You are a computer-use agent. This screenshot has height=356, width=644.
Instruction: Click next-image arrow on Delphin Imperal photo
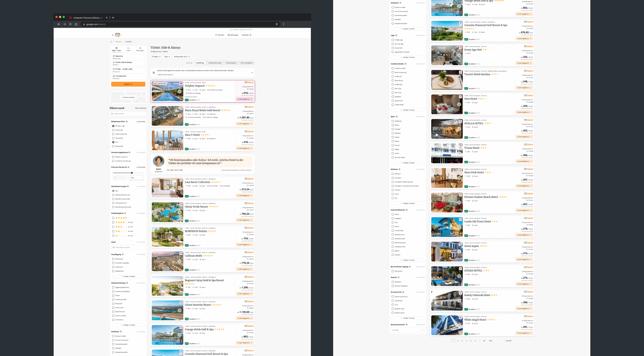click(x=180, y=92)
